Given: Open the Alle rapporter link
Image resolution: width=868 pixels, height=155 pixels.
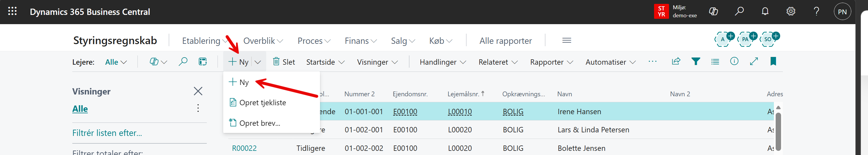Looking at the screenshot, I should click(506, 41).
